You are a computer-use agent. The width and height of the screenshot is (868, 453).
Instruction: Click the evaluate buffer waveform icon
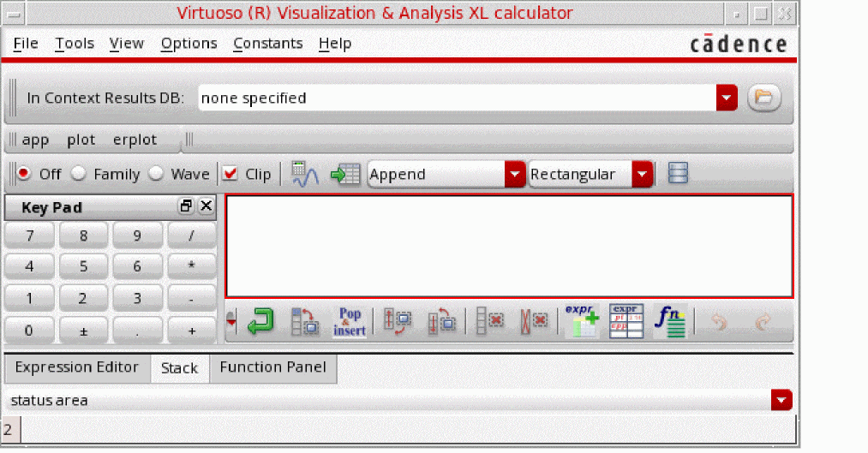tap(304, 174)
